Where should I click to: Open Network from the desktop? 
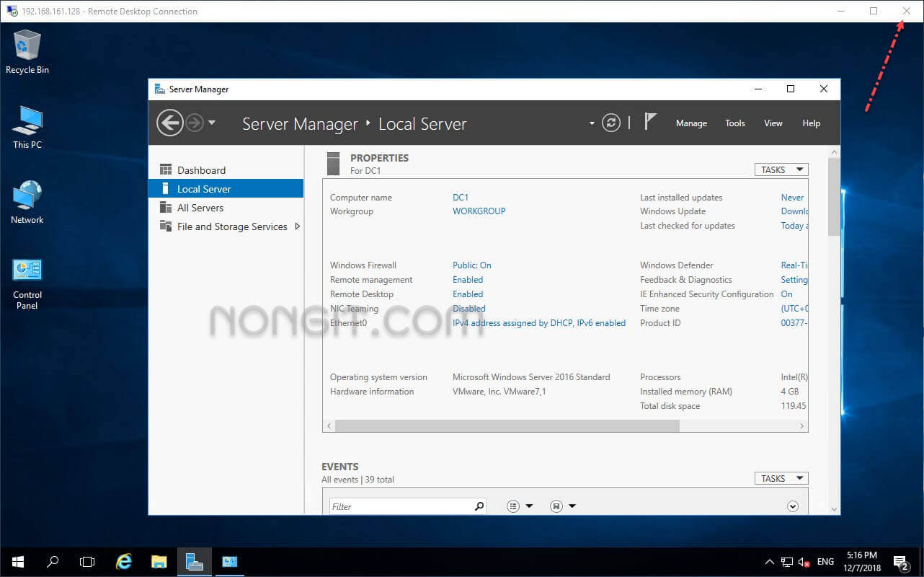pos(27,196)
